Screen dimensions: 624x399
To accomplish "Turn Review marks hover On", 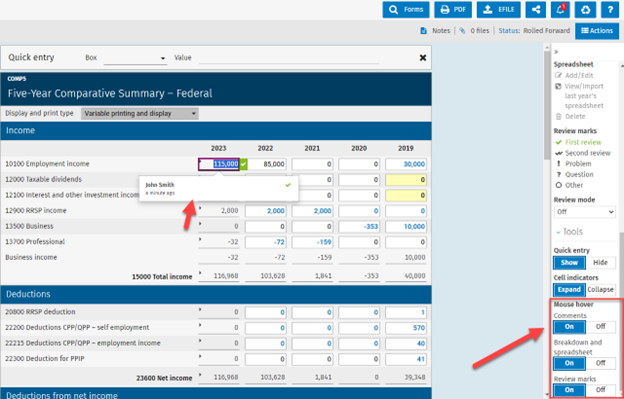I will click(569, 390).
